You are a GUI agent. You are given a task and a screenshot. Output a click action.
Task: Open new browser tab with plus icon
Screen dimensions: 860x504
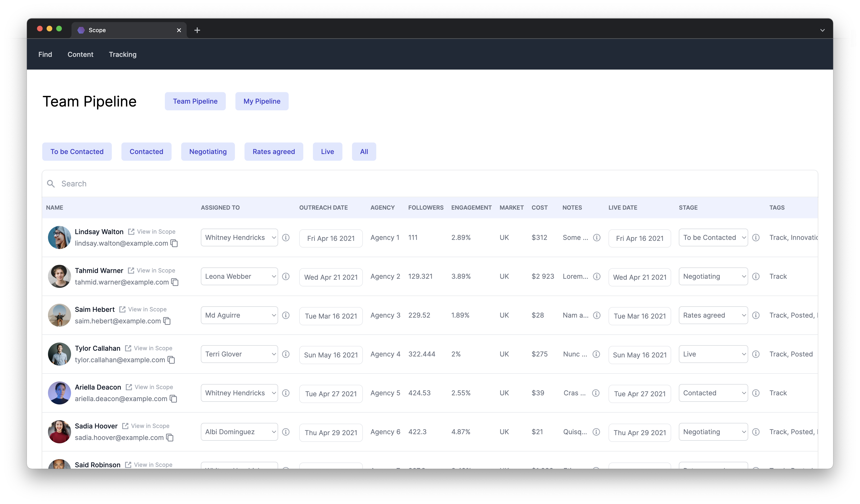coord(197,30)
